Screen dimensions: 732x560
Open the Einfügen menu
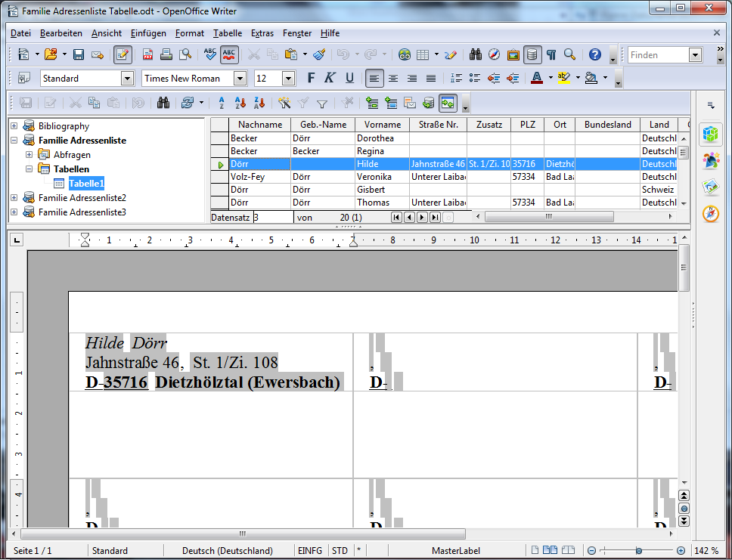(x=148, y=33)
